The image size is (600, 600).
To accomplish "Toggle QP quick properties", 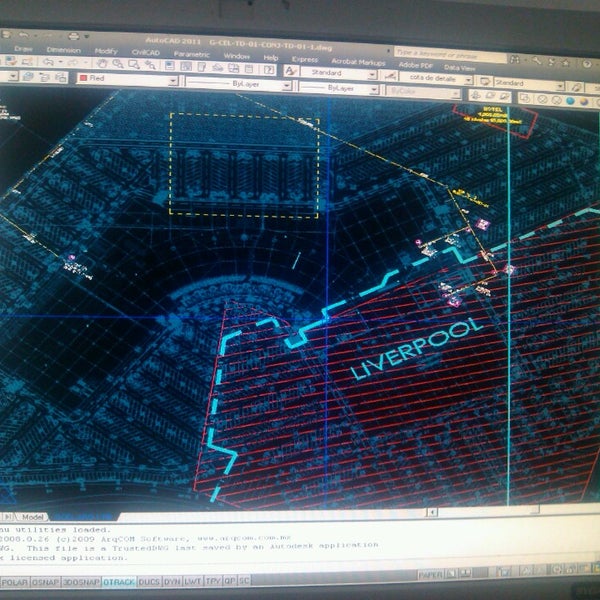I will (x=230, y=580).
